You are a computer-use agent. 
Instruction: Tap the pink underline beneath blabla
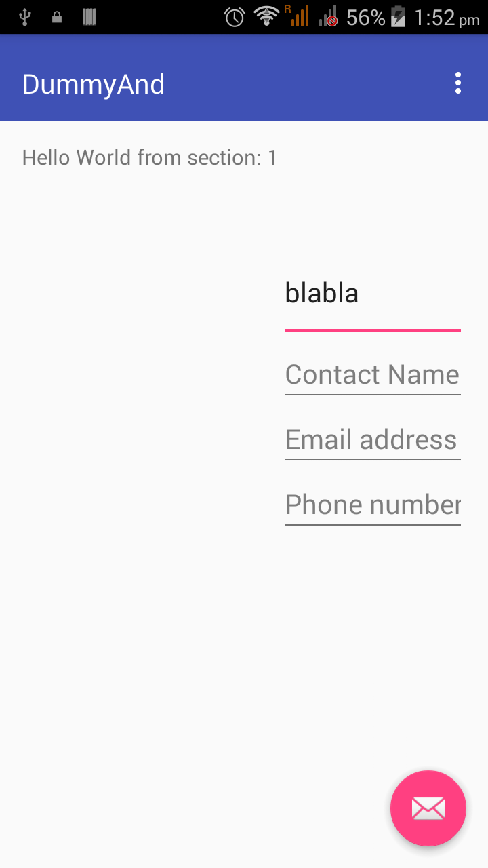(372, 330)
